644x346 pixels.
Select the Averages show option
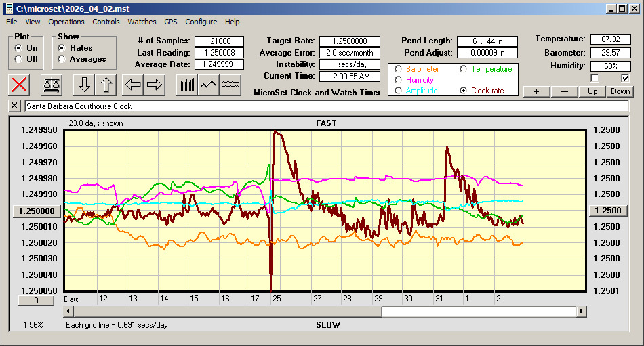[62, 59]
